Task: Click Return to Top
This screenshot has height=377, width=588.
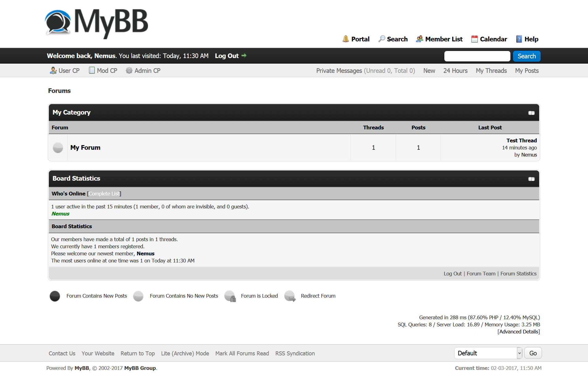Action: pos(137,353)
